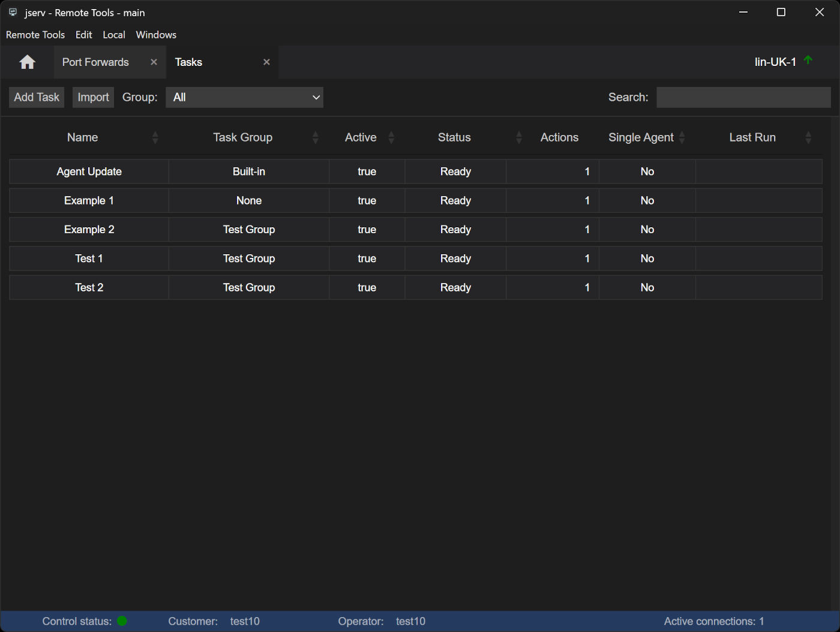Click Single Agent No for Test 1
Screen dimensions: 840x632
click(x=647, y=258)
